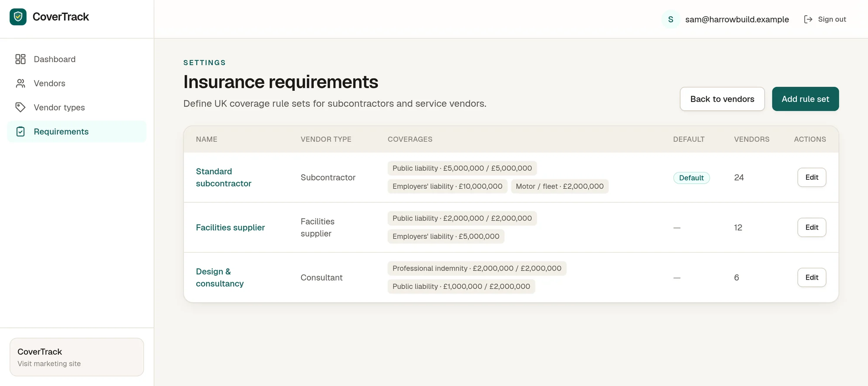Click the vendor count 12
Image resolution: width=868 pixels, height=386 pixels.
click(x=738, y=228)
